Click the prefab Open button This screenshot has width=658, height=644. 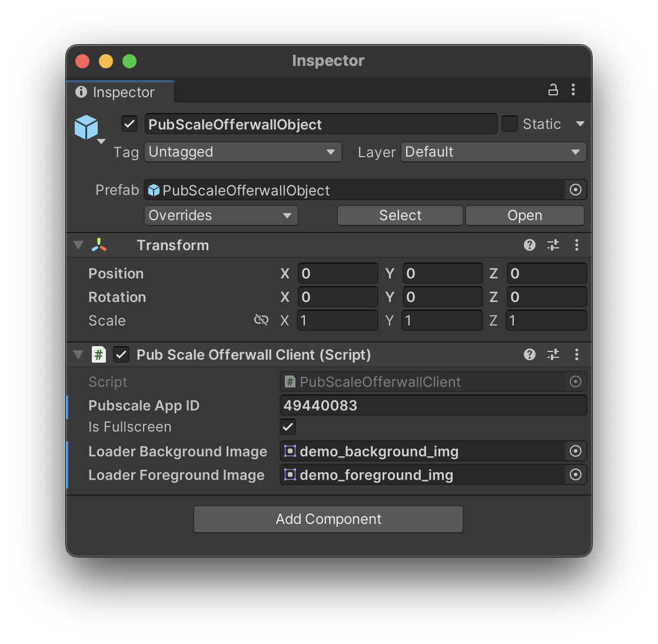coord(524,215)
